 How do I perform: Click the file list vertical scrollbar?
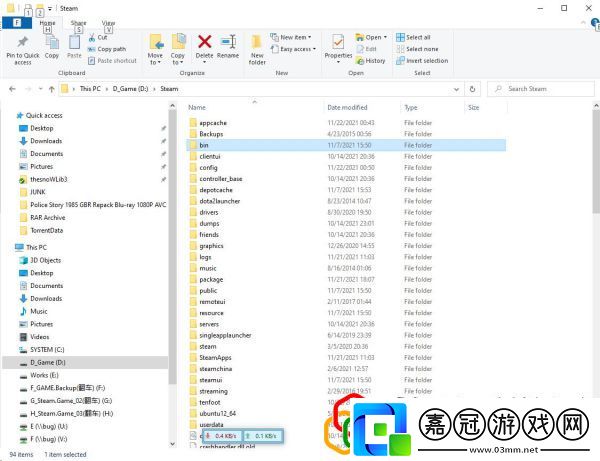[x=596, y=161]
